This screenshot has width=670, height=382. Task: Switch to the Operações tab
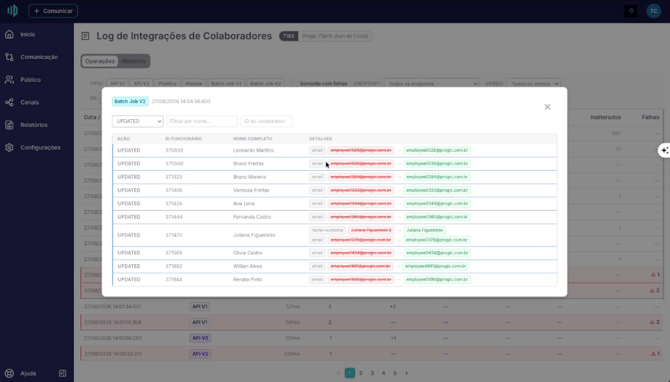coord(100,61)
